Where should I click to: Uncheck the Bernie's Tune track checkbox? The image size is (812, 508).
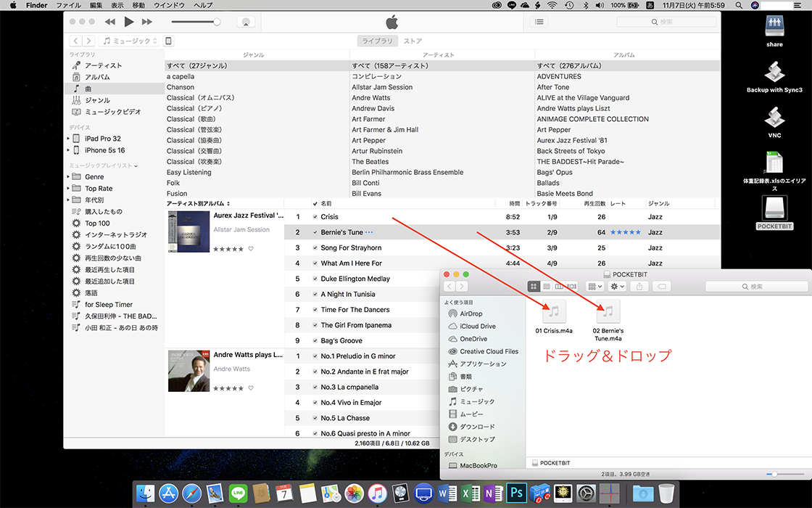315,232
